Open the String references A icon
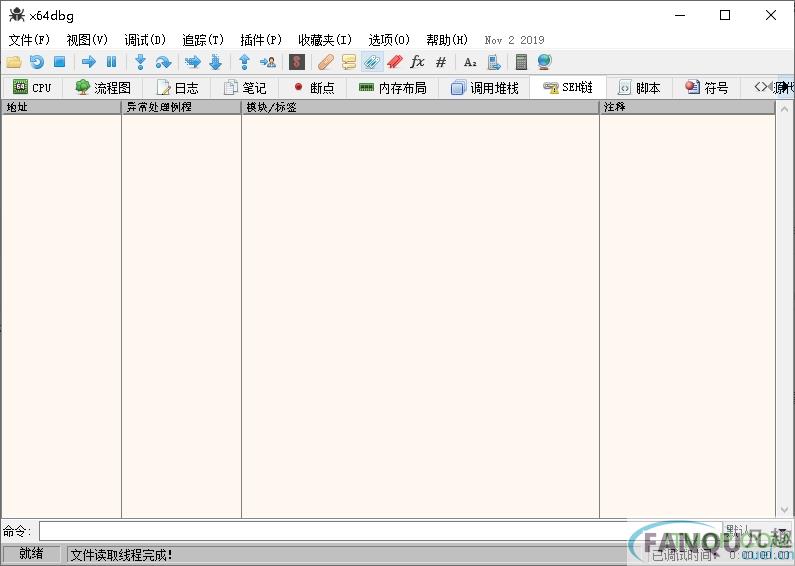This screenshot has height=566, width=795. [470, 62]
